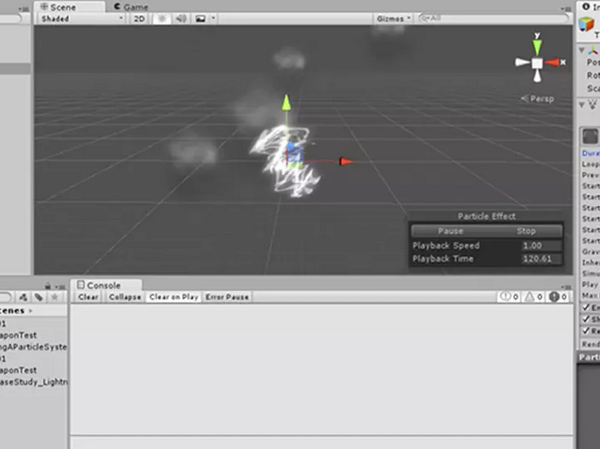The height and width of the screenshot is (450, 600).
Task: Click the green Y axis cone on orientation gizmo
Action: click(x=537, y=45)
